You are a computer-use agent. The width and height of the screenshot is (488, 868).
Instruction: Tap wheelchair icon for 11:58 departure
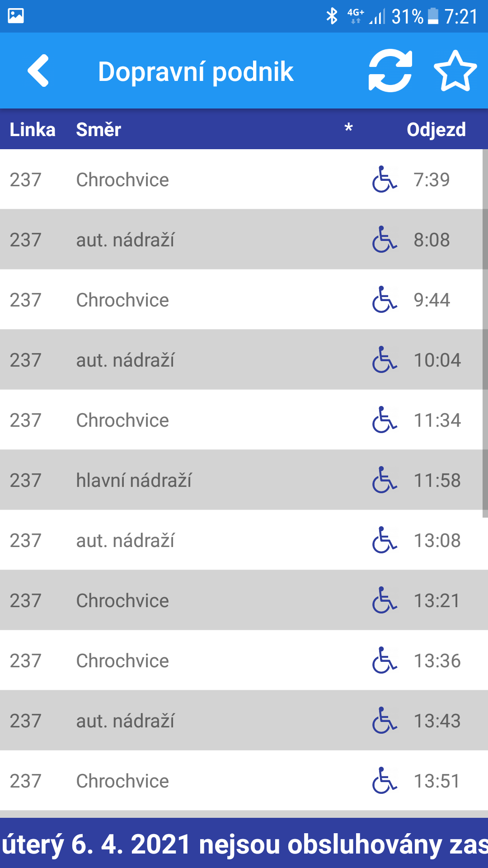[x=385, y=480]
